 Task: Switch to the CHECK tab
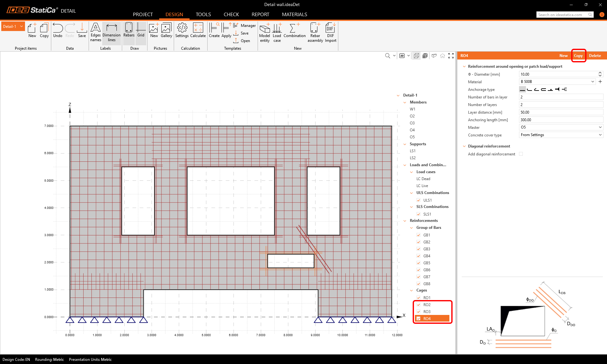pos(231,15)
